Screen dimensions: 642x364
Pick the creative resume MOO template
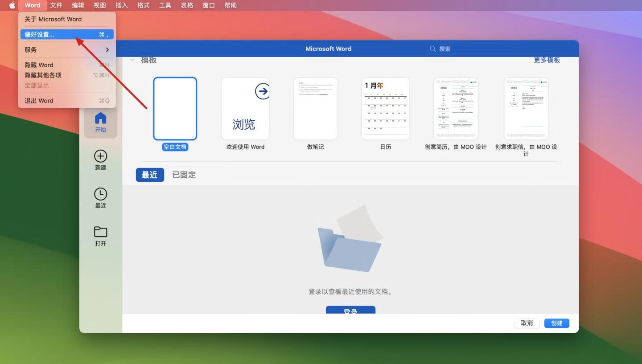456,109
